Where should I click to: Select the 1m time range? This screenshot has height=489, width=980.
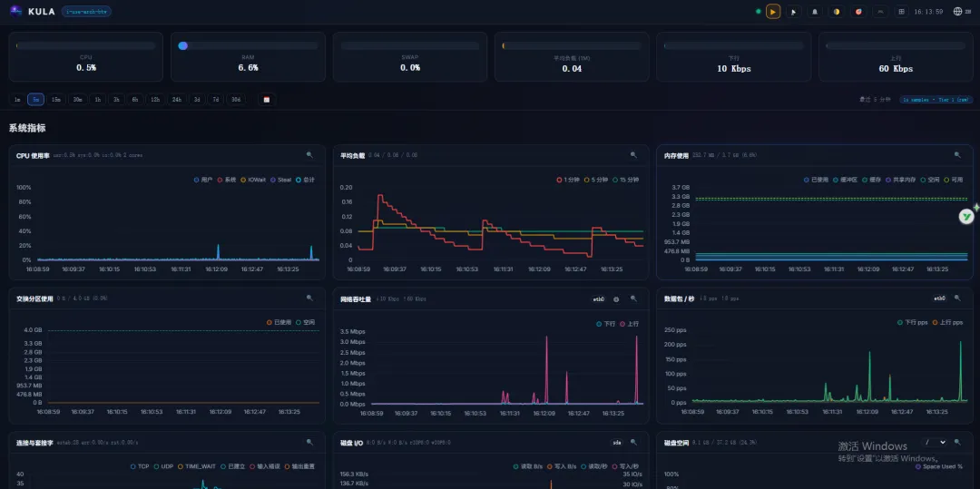pyautogui.click(x=17, y=99)
